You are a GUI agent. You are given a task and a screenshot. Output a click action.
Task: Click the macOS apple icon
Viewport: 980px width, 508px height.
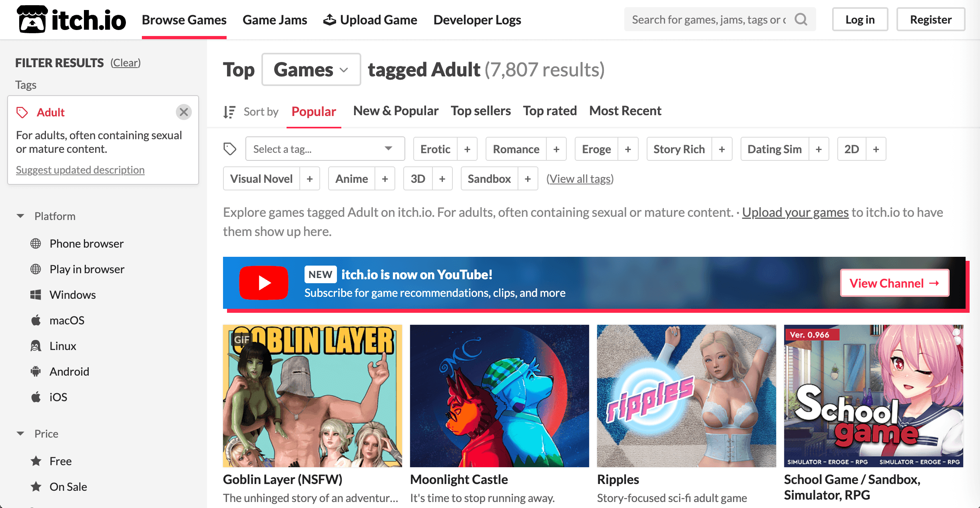(x=36, y=320)
